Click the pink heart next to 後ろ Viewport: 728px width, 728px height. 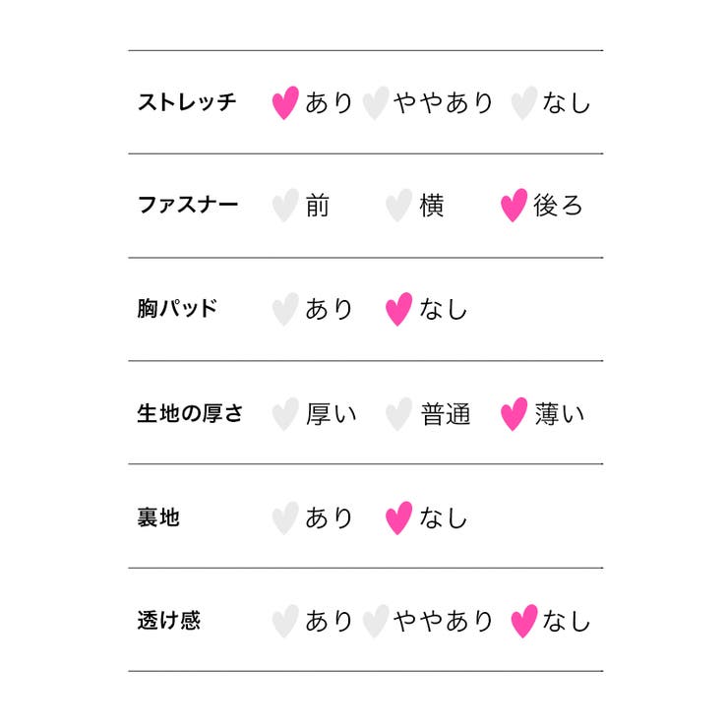click(513, 206)
